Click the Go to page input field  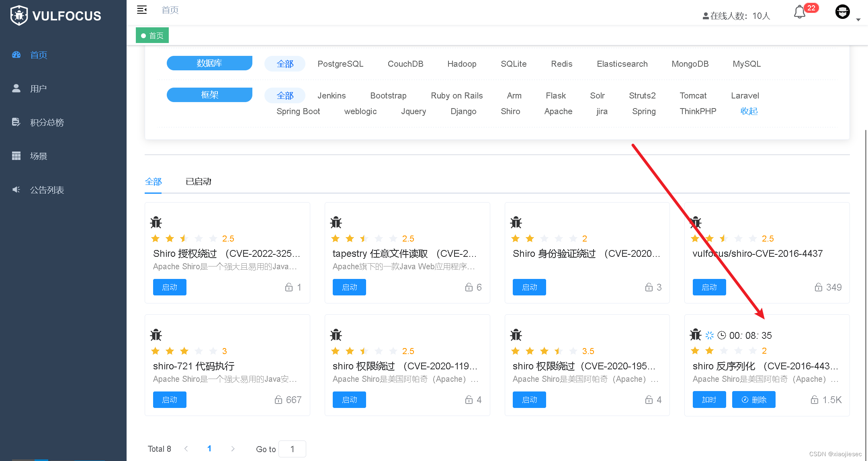292,449
